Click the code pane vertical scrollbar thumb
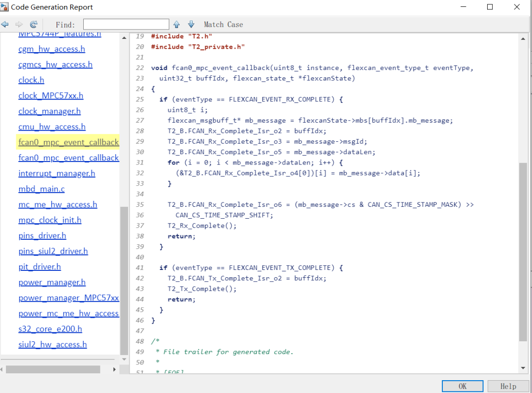532x393 pixels. [x=523, y=252]
